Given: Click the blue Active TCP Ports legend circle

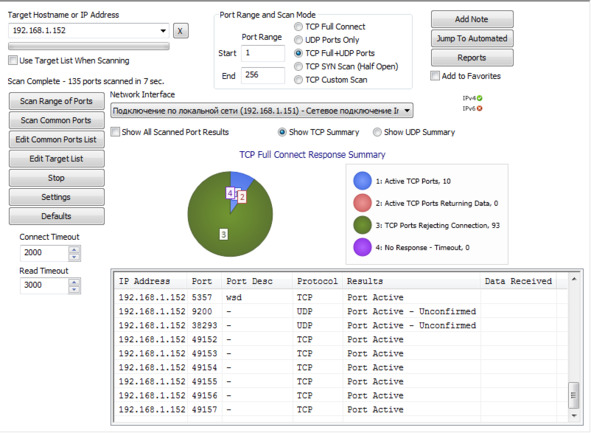Looking at the screenshot, I should (362, 181).
